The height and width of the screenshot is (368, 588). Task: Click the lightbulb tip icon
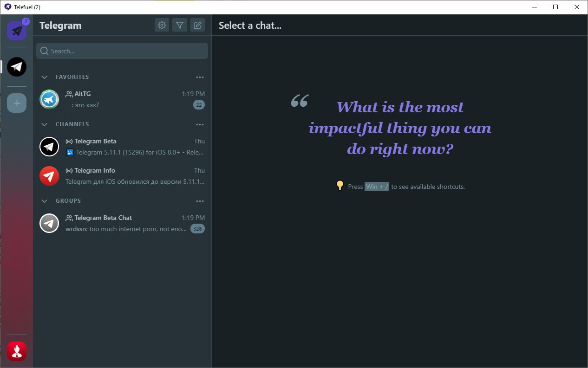click(340, 186)
